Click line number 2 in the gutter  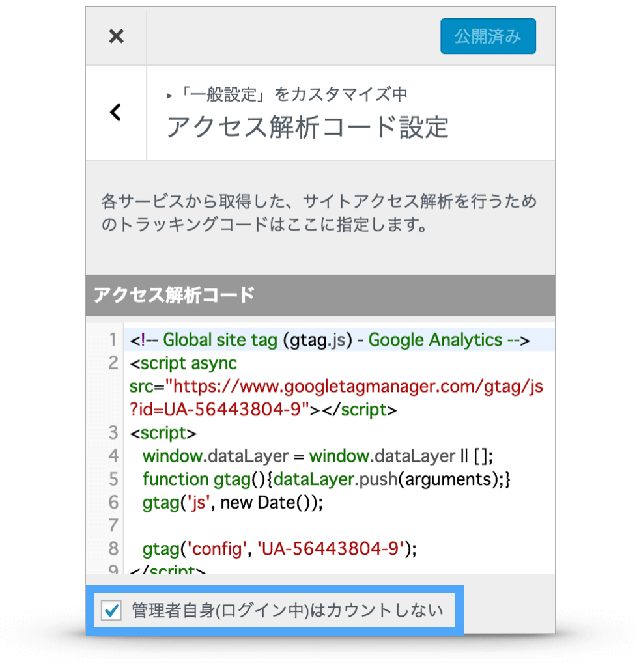coord(113,363)
